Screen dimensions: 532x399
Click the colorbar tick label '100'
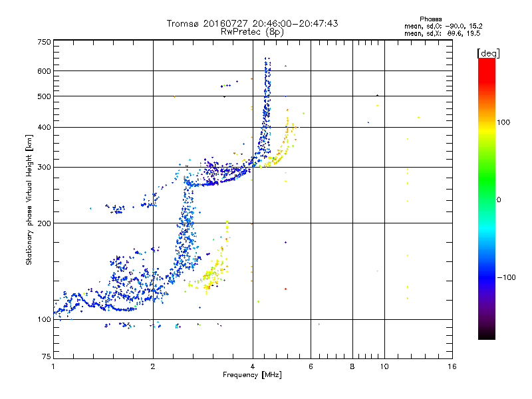click(503, 122)
